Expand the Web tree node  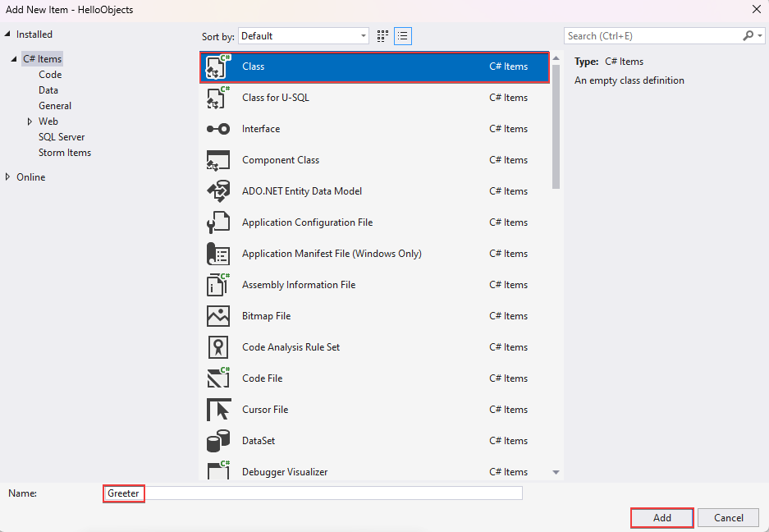point(30,121)
